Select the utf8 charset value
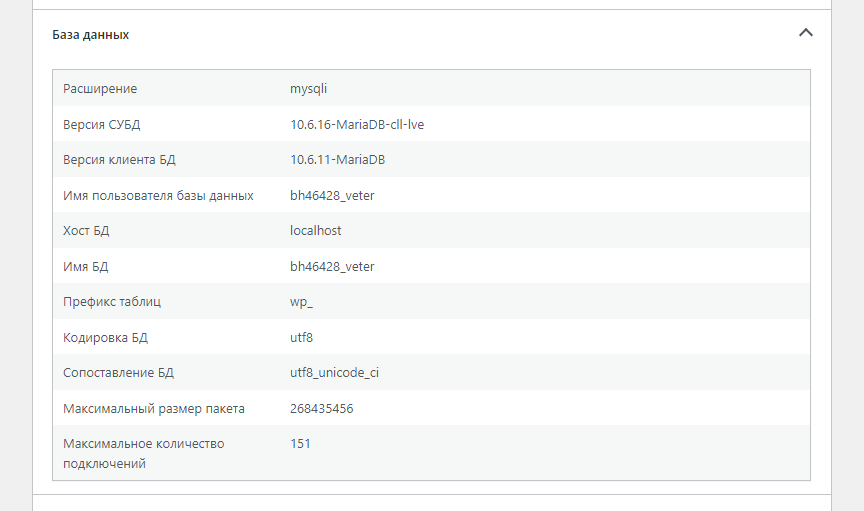Screen dimensions: 864x511 click(x=301, y=337)
